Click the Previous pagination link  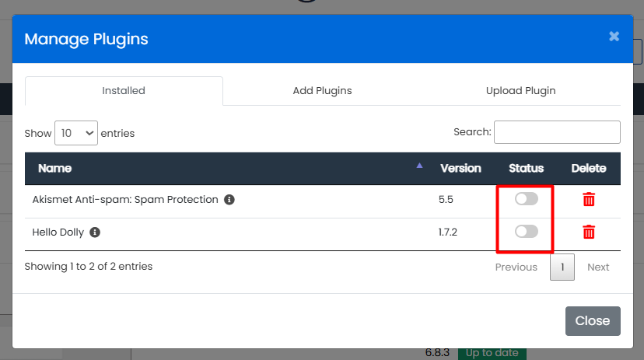click(x=516, y=267)
